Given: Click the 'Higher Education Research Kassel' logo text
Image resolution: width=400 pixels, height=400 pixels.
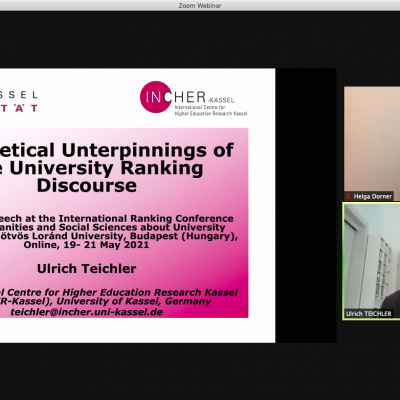Looking at the screenshot, I should 211,113.
